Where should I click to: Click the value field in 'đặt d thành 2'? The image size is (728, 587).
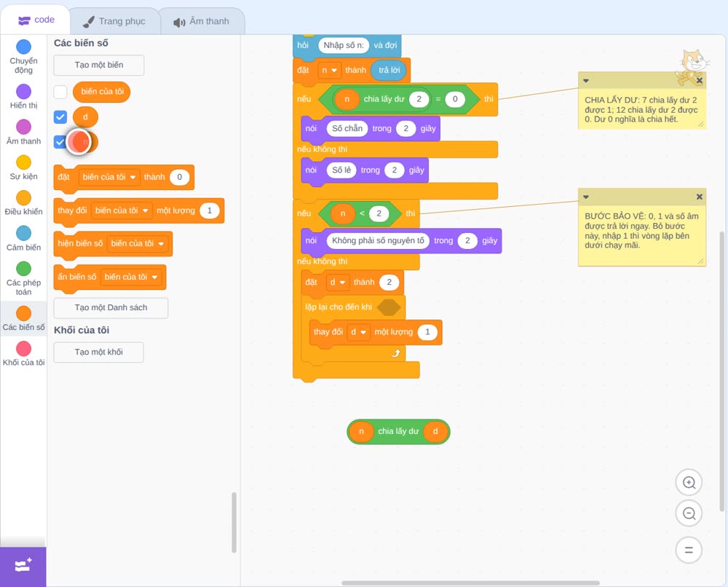coord(389,282)
